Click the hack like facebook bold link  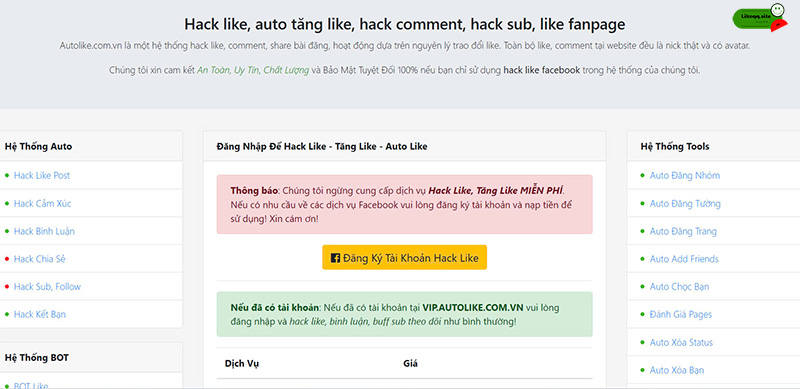pyautogui.click(x=541, y=70)
